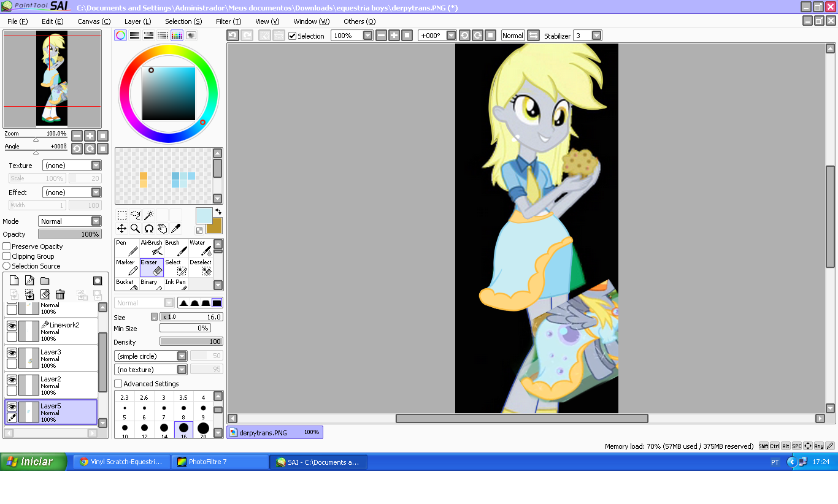Switch to Vinyl Scratch Chrome window in taskbar
The image size is (838, 504).
pyautogui.click(x=121, y=462)
